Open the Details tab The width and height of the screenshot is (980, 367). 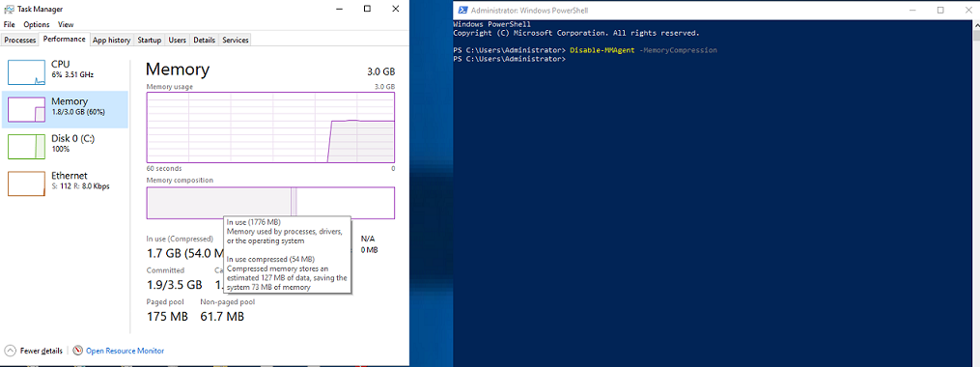[205, 40]
